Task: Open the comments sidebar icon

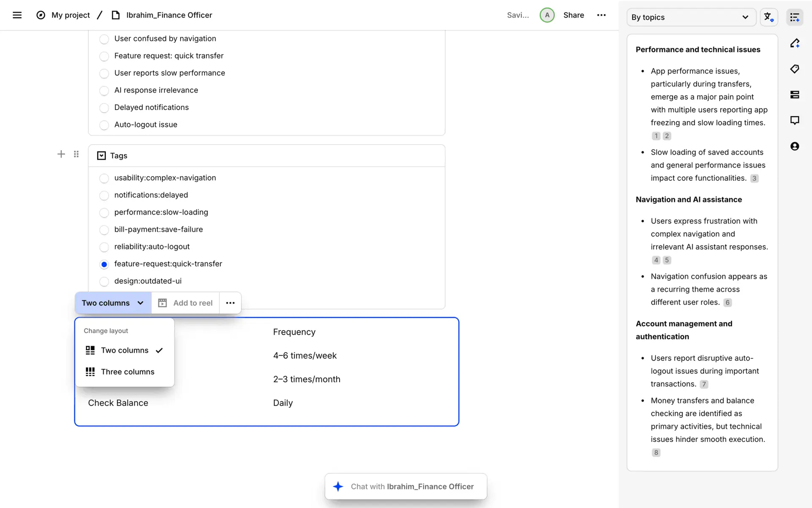Action: (x=794, y=120)
